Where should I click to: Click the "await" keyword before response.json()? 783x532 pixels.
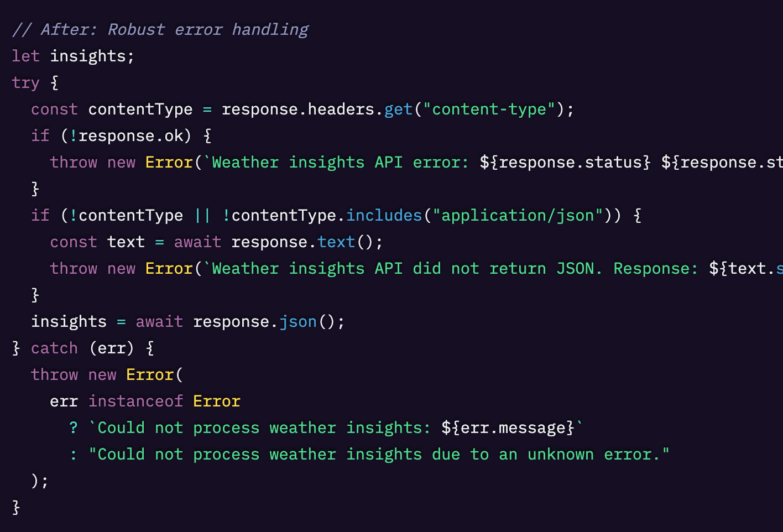tap(159, 321)
